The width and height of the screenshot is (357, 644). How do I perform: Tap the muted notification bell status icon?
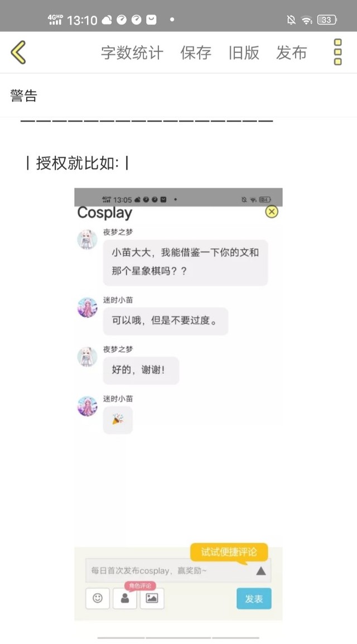click(291, 20)
